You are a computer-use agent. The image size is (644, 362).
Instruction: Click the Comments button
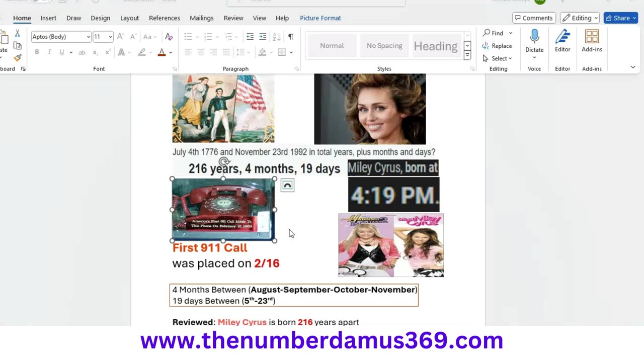click(x=533, y=18)
